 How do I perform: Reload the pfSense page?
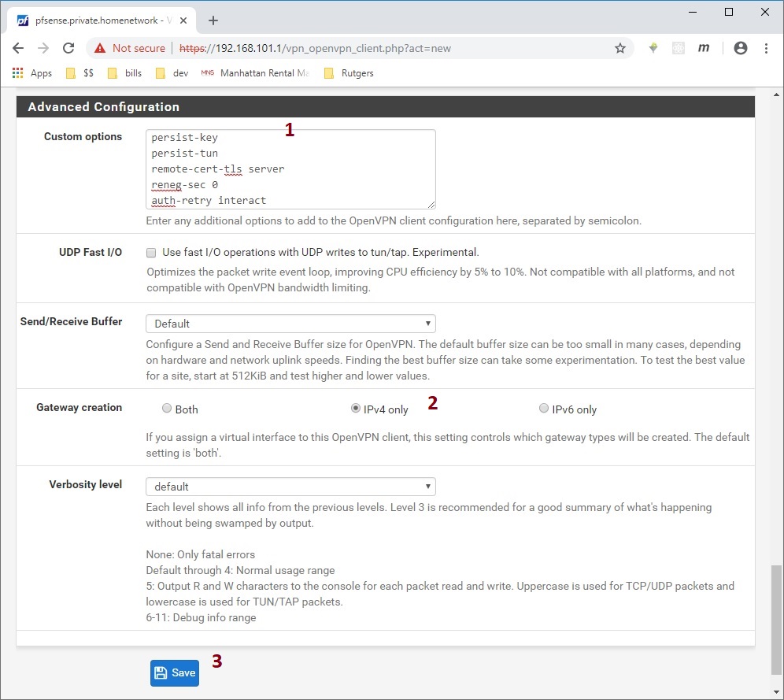pyautogui.click(x=68, y=48)
